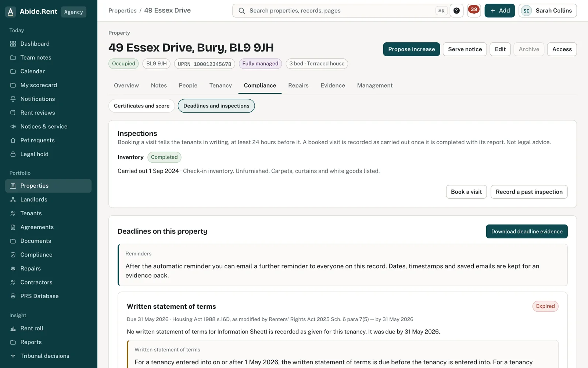588x368 pixels.
Task: Click the Tribunal decisions scales icon
Action: (13, 356)
